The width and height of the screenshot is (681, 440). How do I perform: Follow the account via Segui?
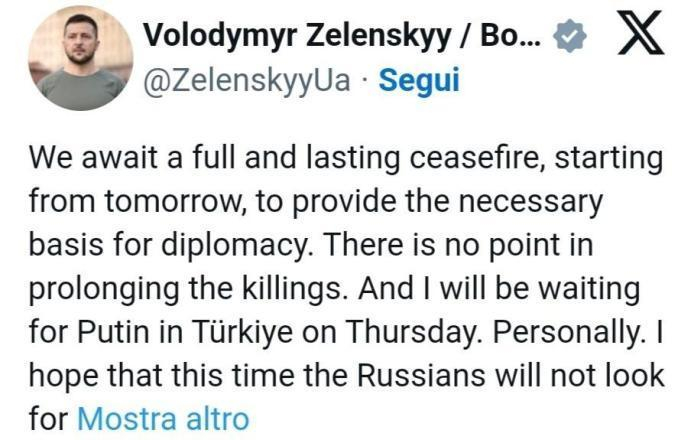coord(419,81)
